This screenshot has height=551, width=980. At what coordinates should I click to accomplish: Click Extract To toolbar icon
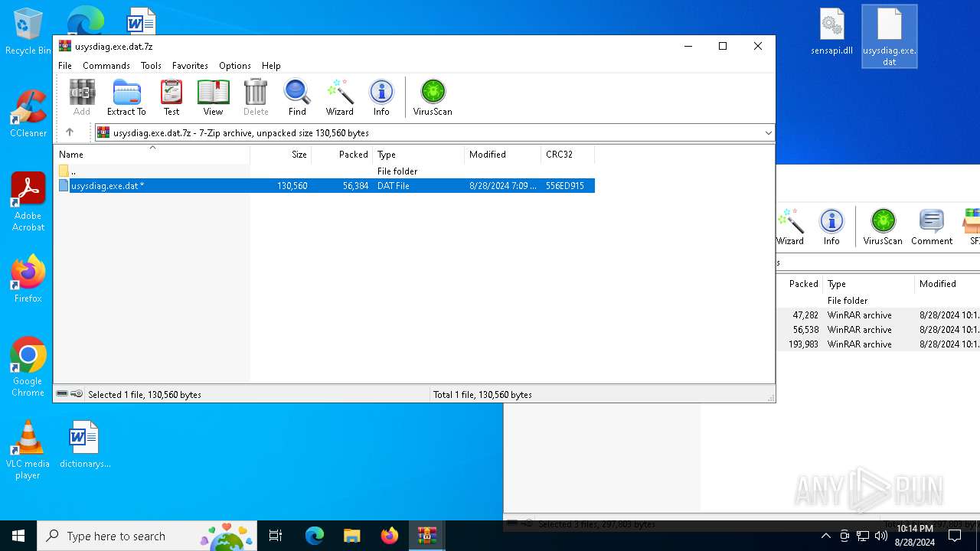click(x=126, y=98)
